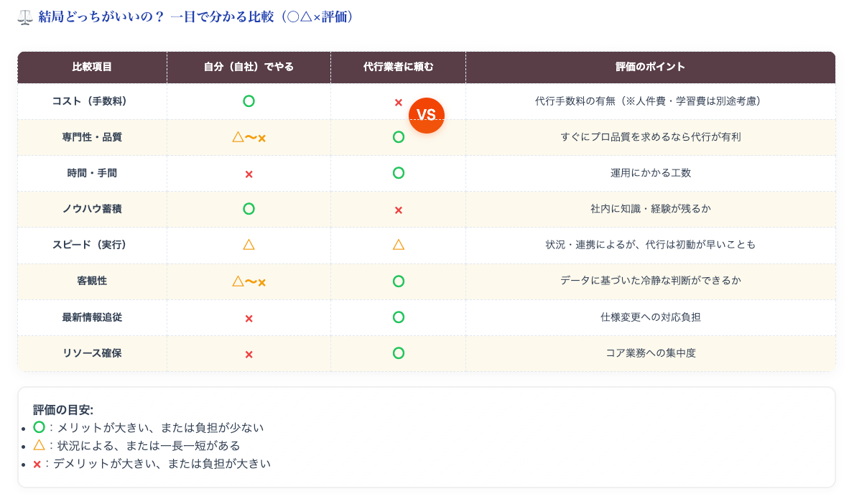Click red cross in 時間・手間 row

pyautogui.click(x=249, y=174)
